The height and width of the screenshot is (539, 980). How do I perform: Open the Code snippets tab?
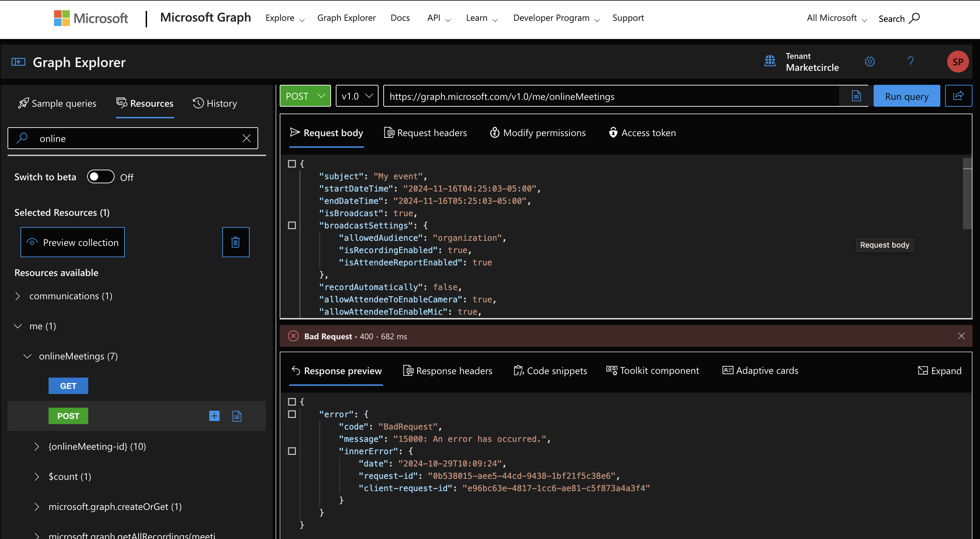pos(550,370)
